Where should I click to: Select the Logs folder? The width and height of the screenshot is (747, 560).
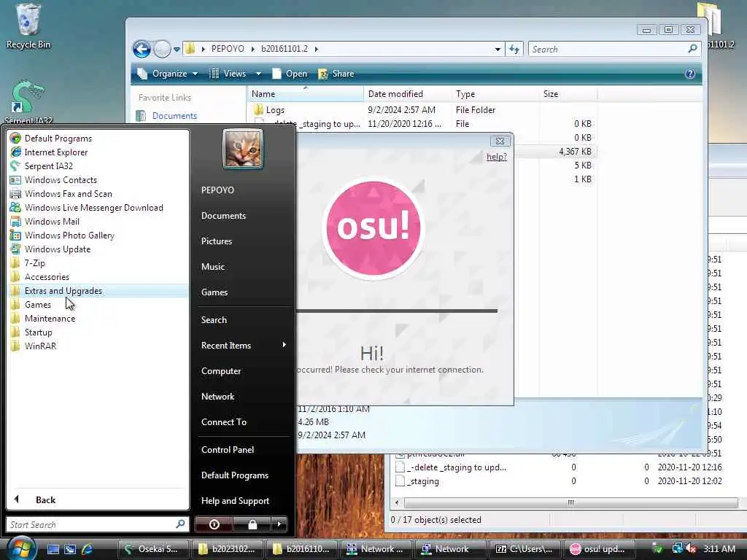tap(275, 110)
